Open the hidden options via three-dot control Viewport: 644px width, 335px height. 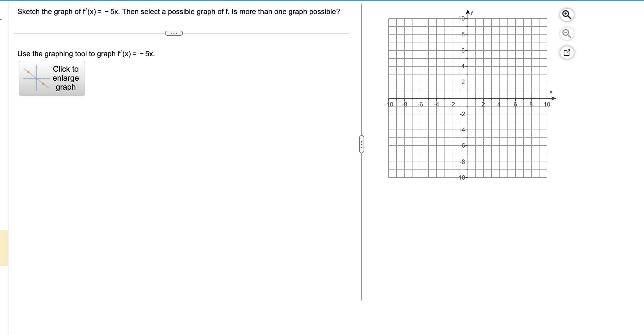click(173, 33)
